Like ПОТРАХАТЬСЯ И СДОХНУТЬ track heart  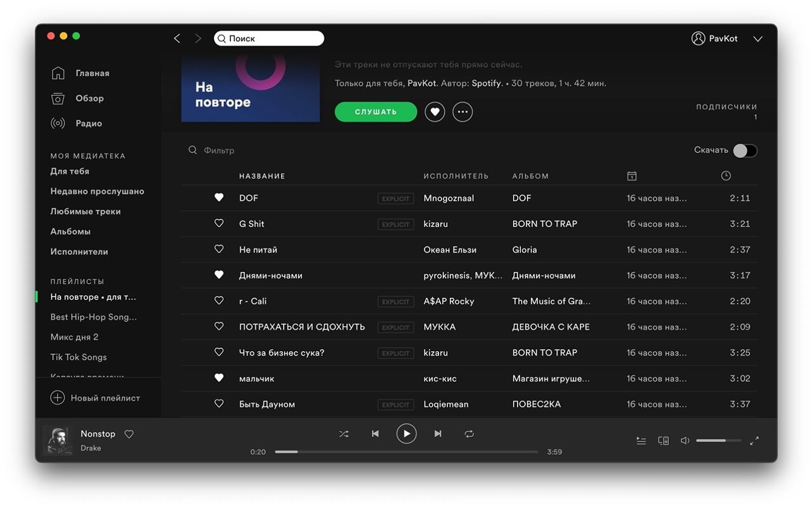coord(219,327)
